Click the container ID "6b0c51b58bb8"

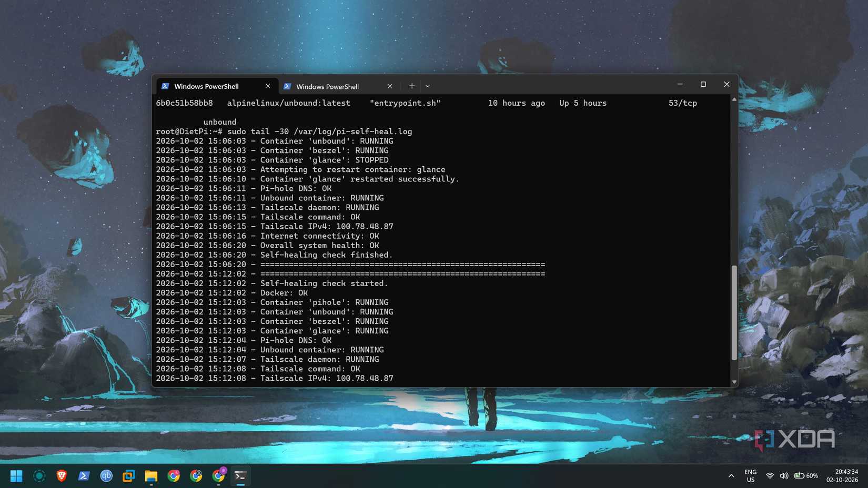(x=184, y=103)
